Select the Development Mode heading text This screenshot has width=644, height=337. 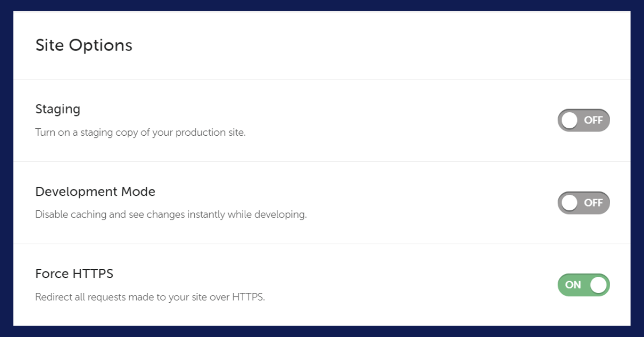click(x=95, y=192)
